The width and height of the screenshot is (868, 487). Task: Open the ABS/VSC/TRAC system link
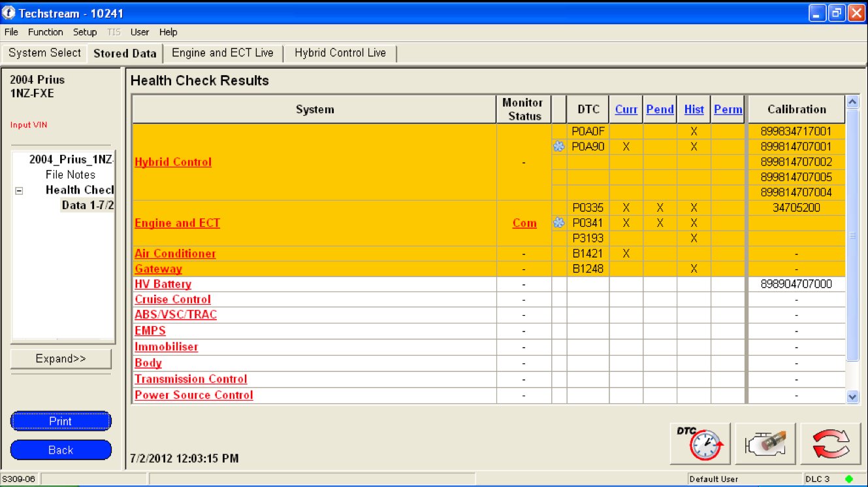[176, 315]
